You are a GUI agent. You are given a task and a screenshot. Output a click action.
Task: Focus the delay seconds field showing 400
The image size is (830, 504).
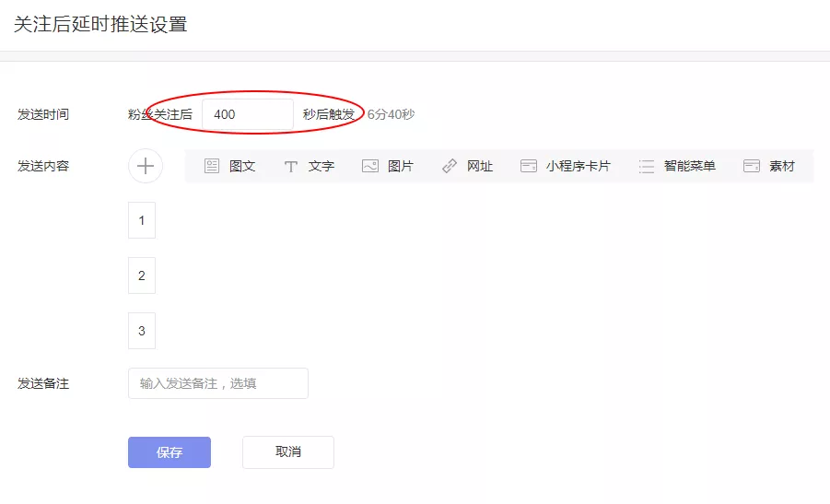(x=248, y=114)
